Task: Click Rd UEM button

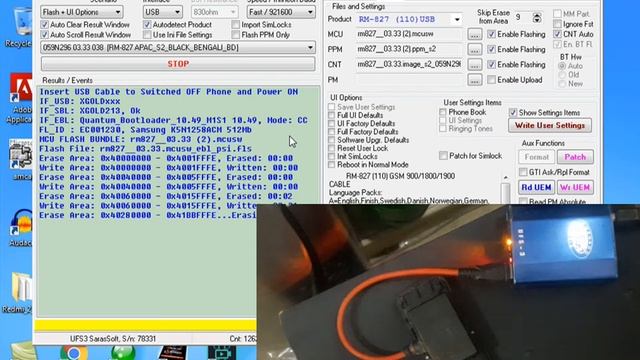Action: [x=536, y=187]
